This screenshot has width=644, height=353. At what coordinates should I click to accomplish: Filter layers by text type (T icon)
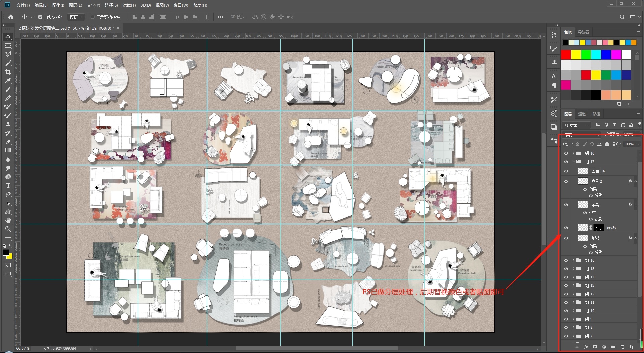coord(614,125)
